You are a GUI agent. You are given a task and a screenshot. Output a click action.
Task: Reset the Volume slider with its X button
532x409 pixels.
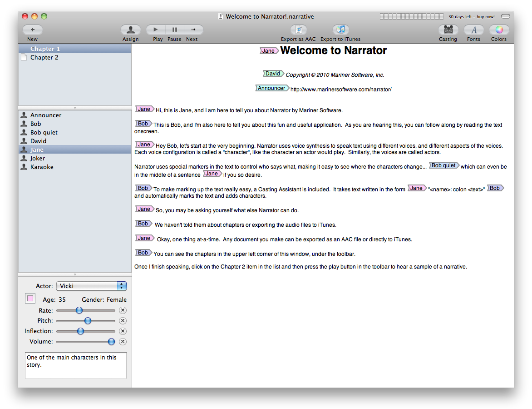coord(123,342)
